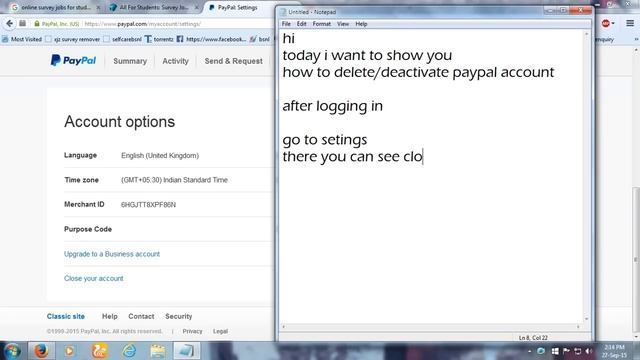Launch Internet Explorer from the taskbar
This screenshot has width=640, height=360.
(129, 351)
